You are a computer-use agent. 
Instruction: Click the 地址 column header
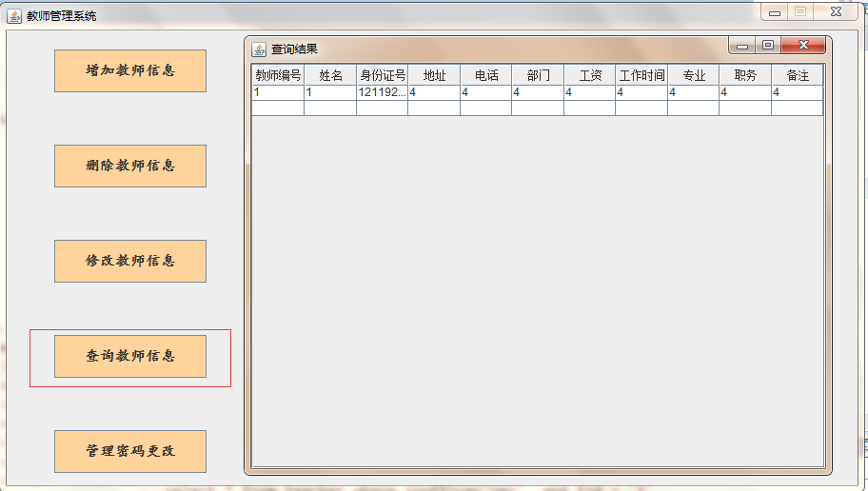(x=434, y=75)
